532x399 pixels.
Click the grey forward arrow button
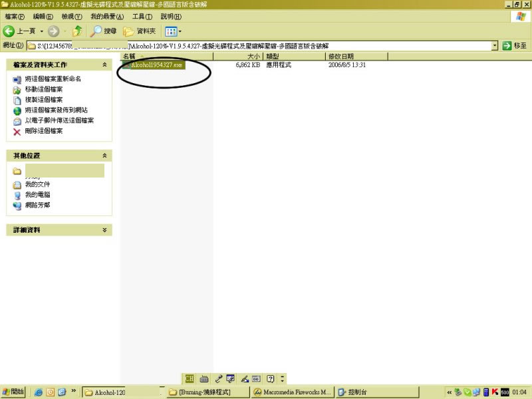point(53,31)
